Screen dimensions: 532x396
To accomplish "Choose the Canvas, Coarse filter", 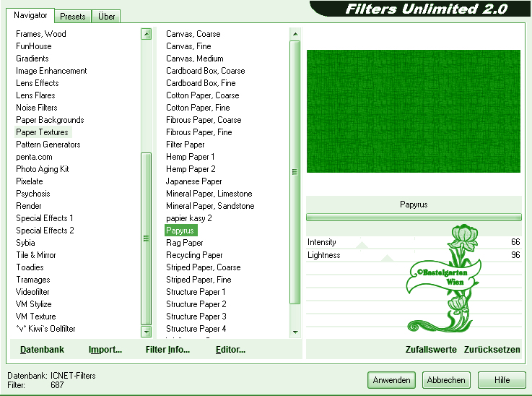I will tap(193, 34).
